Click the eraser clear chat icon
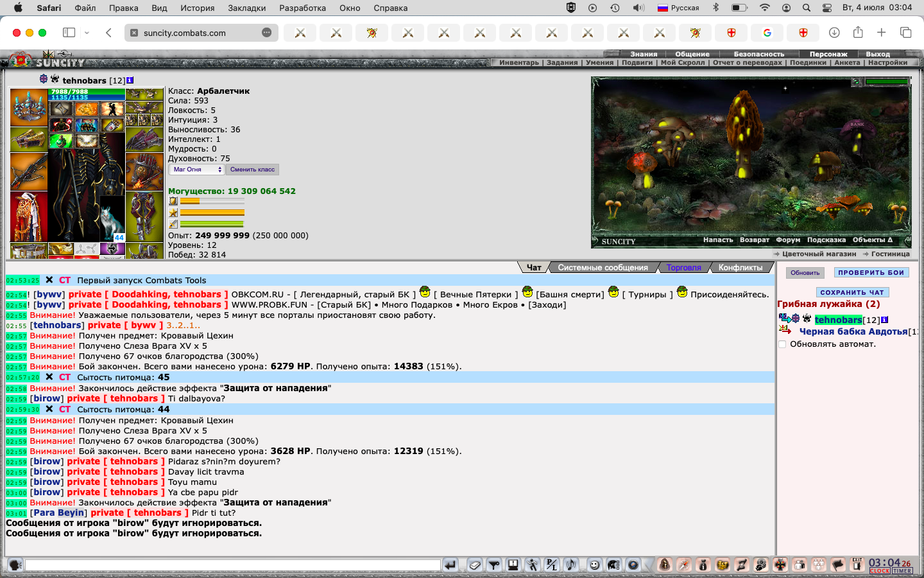This screenshot has width=924, height=578. point(475,565)
